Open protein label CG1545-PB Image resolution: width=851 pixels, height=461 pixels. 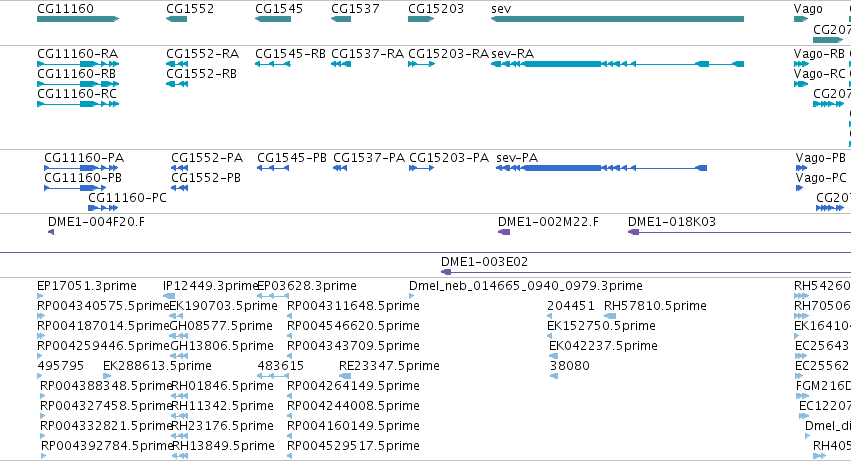pyautogui.click(x=292, y=158)
